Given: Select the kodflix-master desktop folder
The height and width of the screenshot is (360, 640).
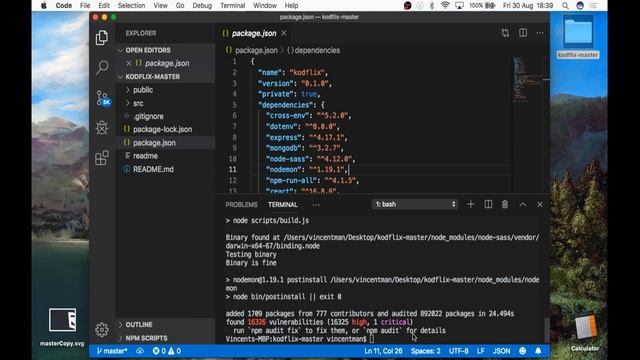Looking at the screenshot, I should tap(578, 37).
